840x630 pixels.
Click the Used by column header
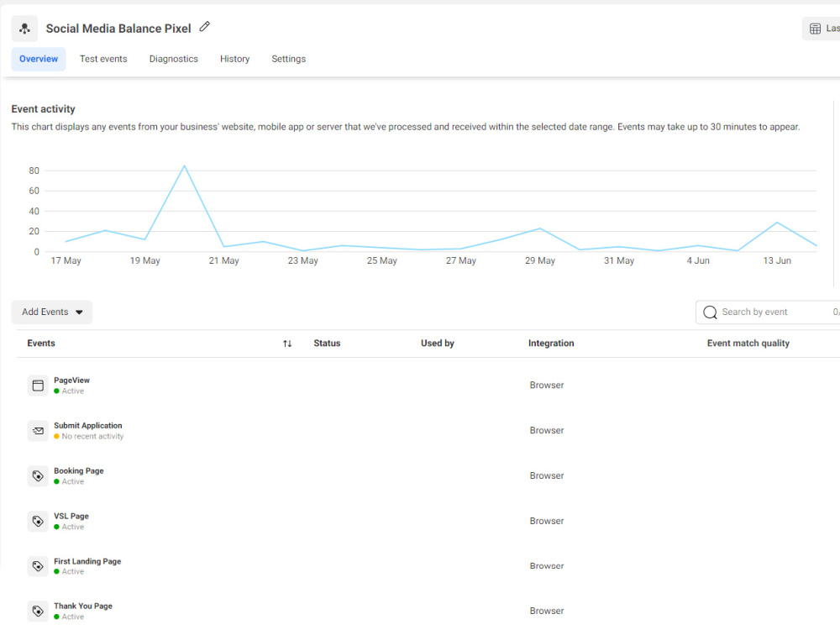[x=437, y=344]
